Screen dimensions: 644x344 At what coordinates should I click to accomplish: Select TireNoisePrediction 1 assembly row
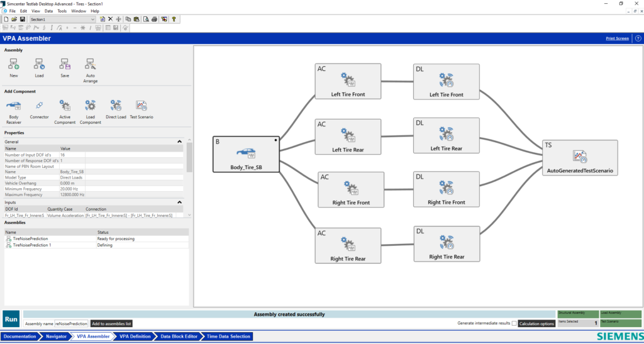[x=96, y=245]
